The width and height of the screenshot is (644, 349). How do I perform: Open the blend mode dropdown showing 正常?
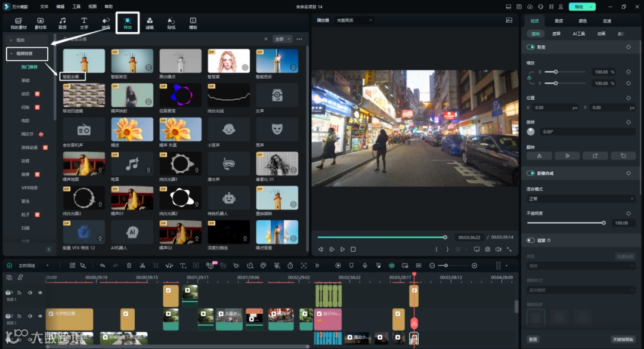580,199
